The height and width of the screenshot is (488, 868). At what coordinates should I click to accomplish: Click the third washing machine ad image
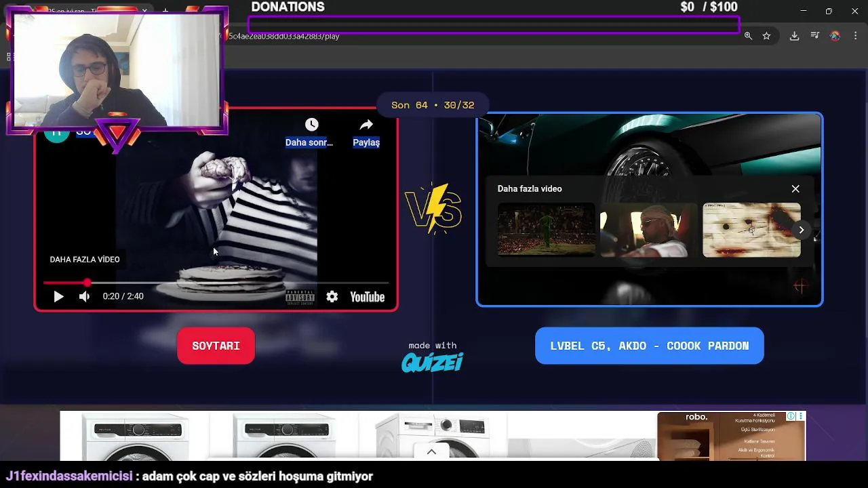click(x=433, y=436)
